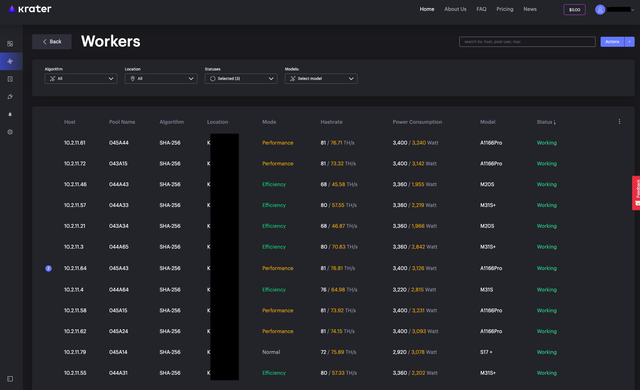Sort by Power Consumption column header

(417, 122)
